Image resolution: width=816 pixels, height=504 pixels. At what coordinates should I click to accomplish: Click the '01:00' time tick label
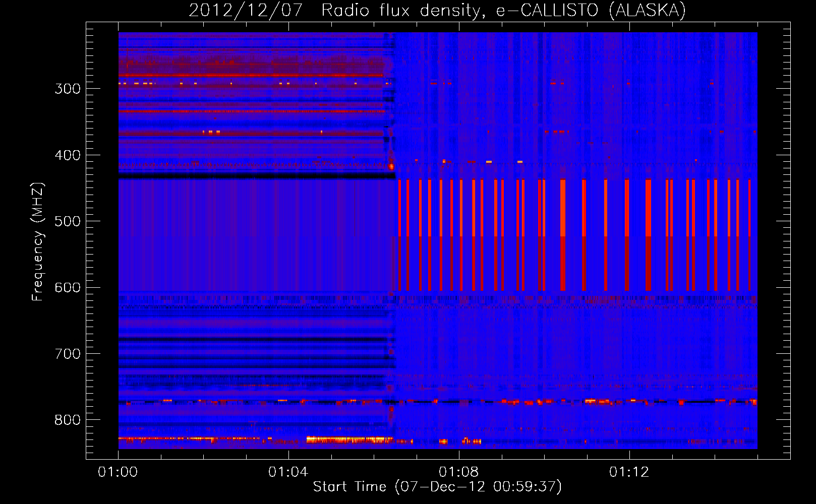[x=118, y=472]
